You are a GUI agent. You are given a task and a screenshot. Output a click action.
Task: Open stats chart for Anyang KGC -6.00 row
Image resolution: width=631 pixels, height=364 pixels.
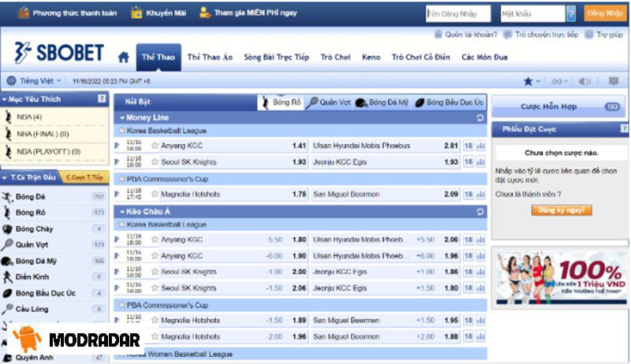coord(480,256)
